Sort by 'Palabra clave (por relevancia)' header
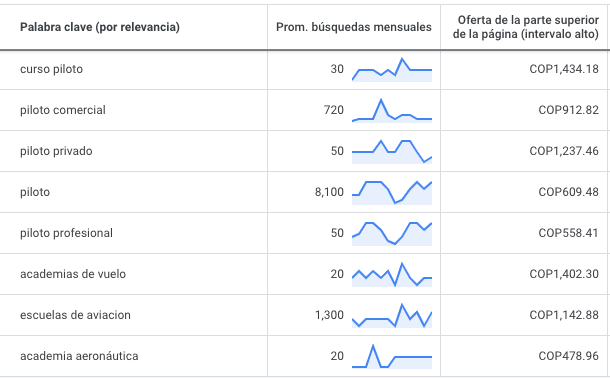 (100, 27)
